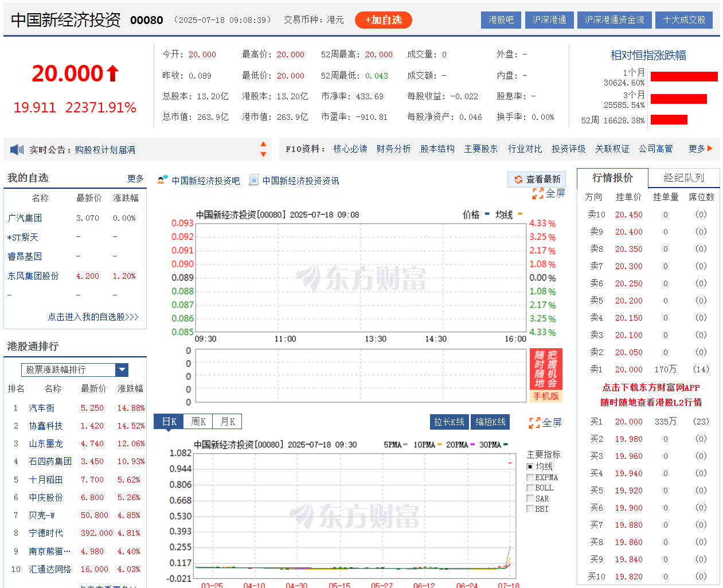The height and width of the screenshot is (588, 723).
Task: Open the 行业对比 link
Action: (x=525, y=149)
